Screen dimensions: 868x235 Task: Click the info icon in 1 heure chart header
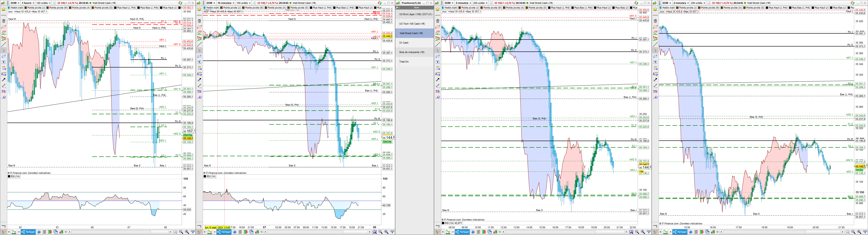54,3
